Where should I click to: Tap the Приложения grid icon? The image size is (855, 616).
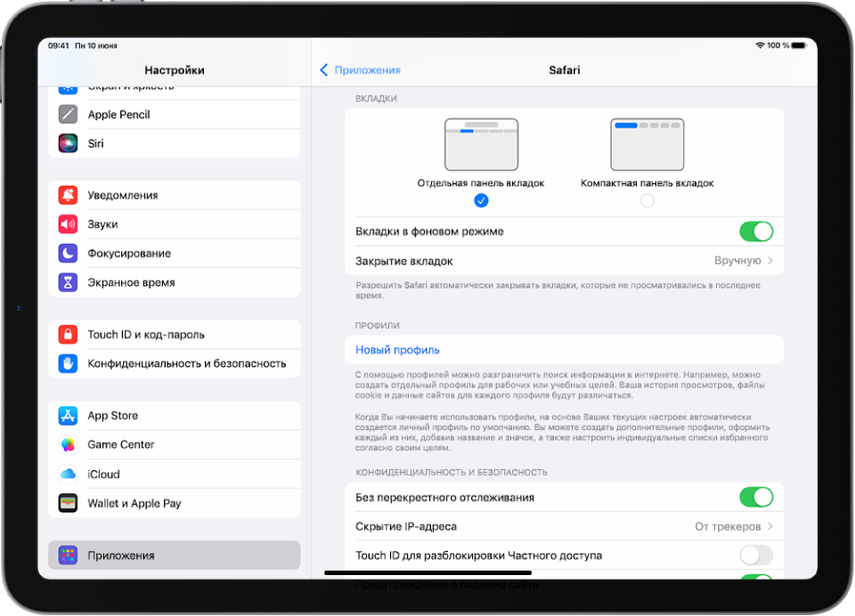pyautogui.click(x=68, y=555)
